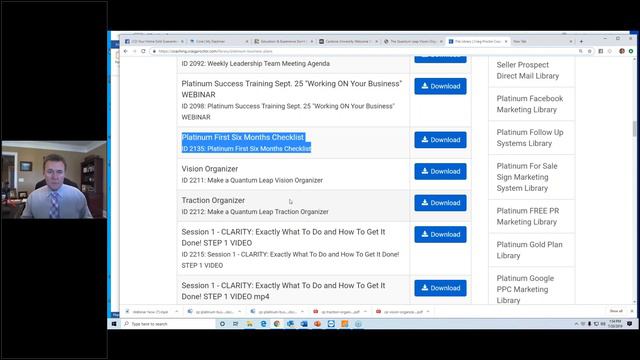Expand options for the Webinar download item
Viewport: 640px width, 360px height.
click(176, 311)
